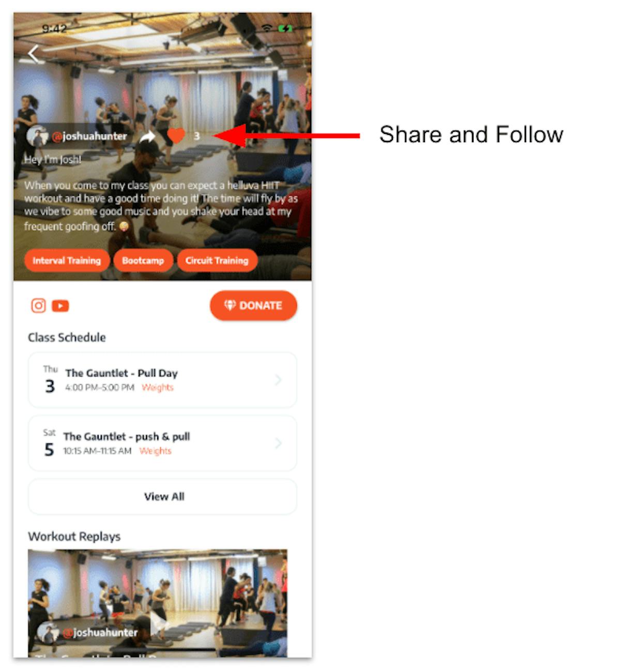The image size is (641, 672).
Task: Tap the follower count number 3
Action: click(196, 136)
